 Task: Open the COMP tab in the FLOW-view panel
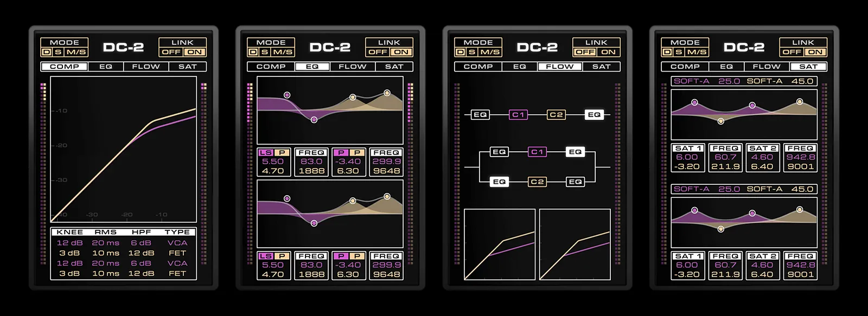(478, 66)
